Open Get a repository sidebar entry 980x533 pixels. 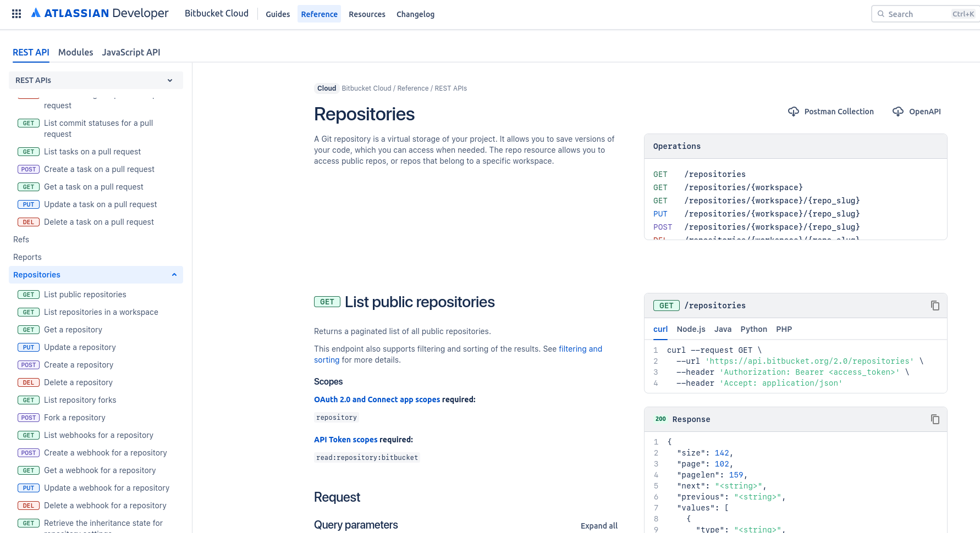73,330
